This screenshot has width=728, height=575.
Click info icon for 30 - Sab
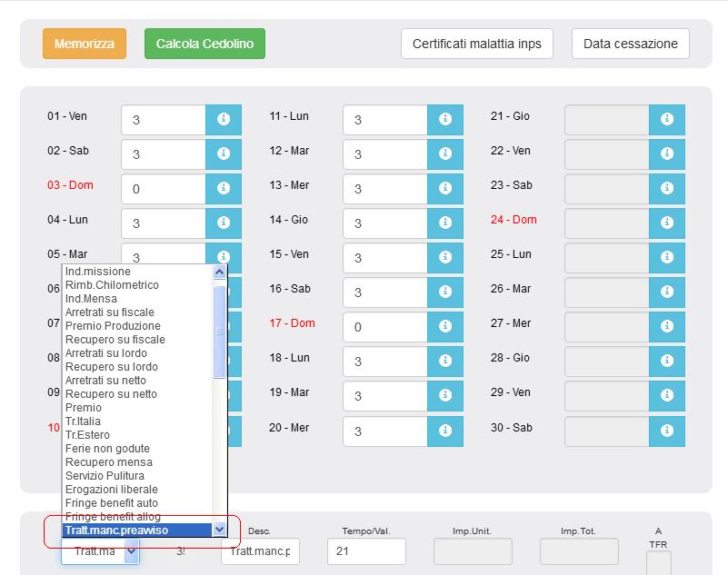point(666,431)
